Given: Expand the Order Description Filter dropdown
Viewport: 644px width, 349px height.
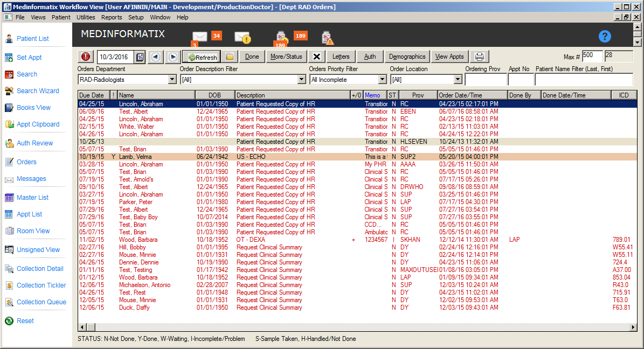Looking at the screenshot, I should tap(301, 80).
